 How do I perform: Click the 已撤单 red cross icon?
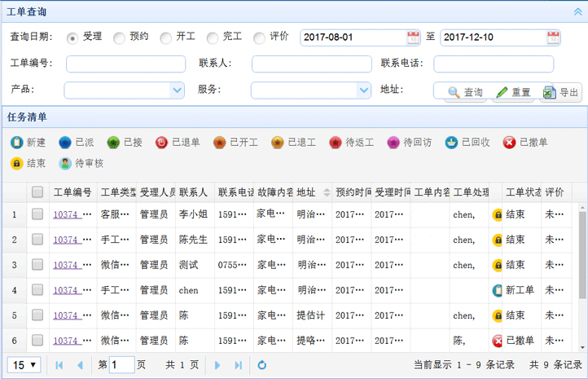[x=509, y=143]
